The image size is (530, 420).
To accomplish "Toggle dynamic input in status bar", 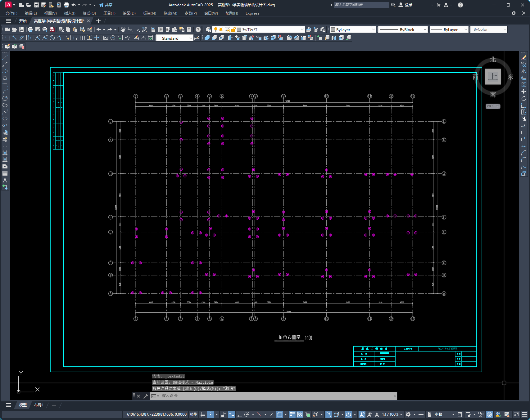I will point(231,414).
